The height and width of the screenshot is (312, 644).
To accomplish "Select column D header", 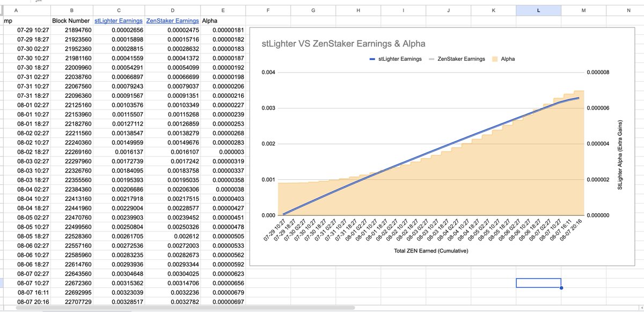I will tap(172, 10).
